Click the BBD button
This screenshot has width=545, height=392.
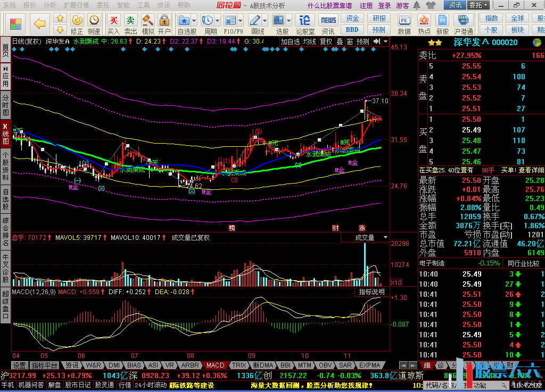point(352,30)
